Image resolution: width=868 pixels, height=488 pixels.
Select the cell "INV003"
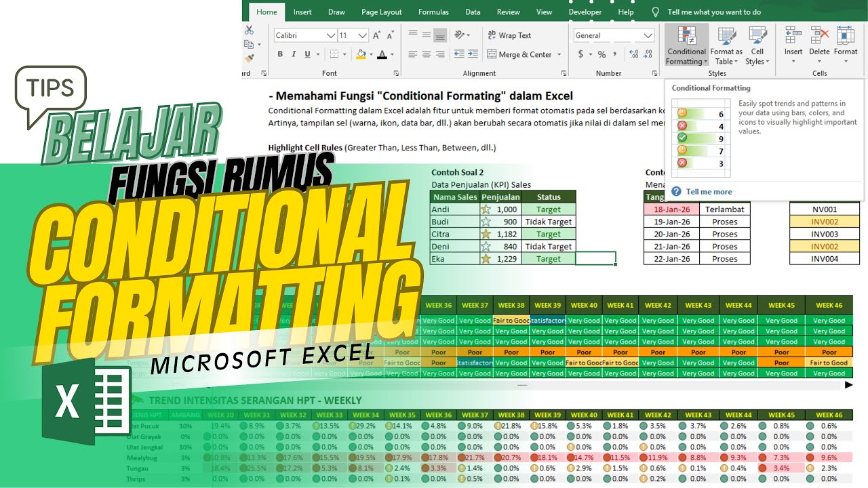825,235
